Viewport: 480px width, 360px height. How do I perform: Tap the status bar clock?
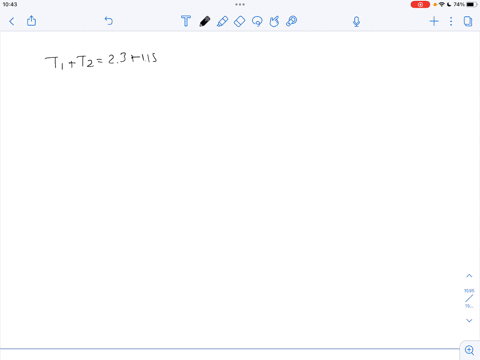pos(10,4)
